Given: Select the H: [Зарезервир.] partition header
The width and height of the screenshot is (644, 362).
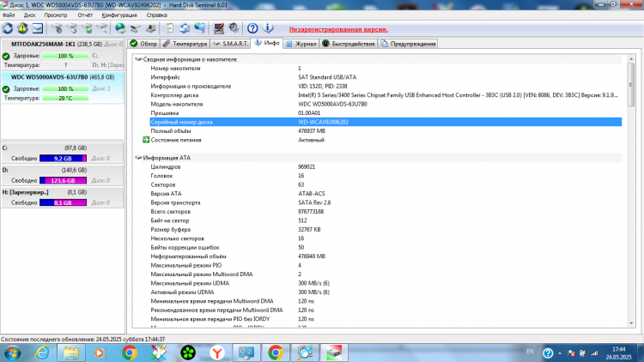Looking at the screenshot, I should pyautogui.click(x=63, y=192).
